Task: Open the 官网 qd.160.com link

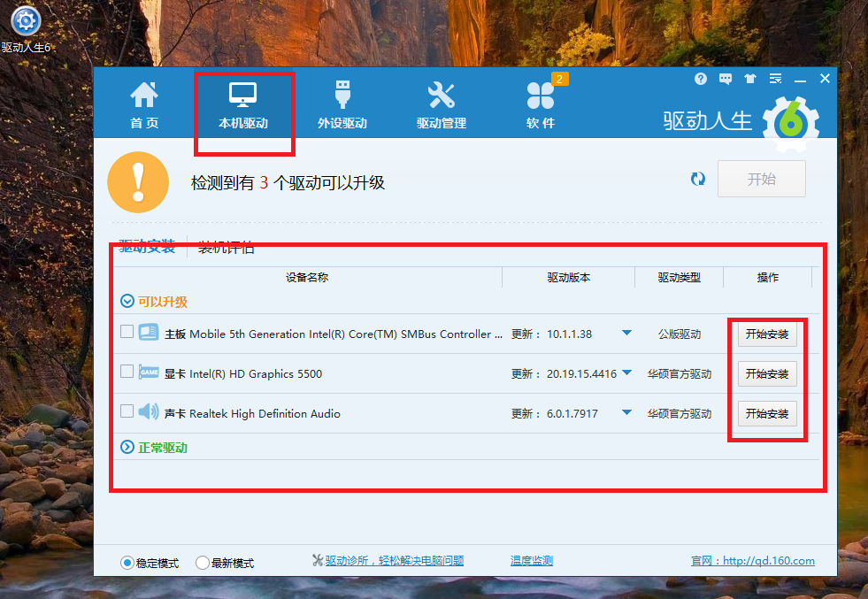Action: 753,561
